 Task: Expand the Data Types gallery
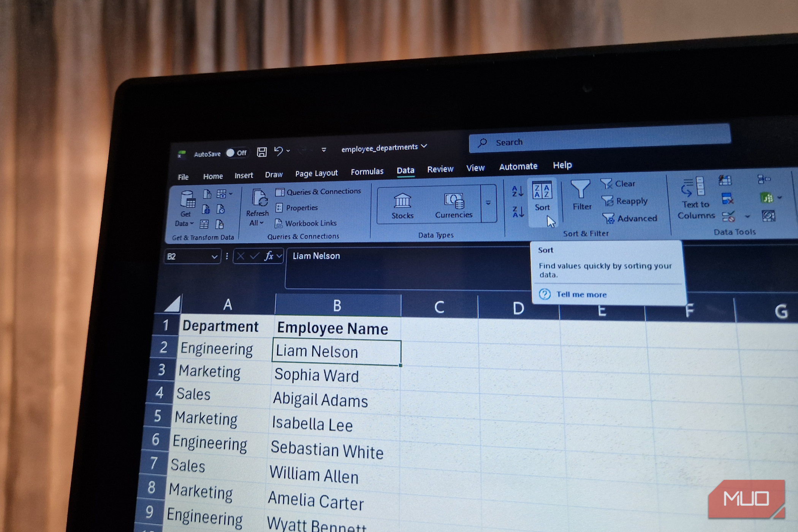[x=489, y=203]
